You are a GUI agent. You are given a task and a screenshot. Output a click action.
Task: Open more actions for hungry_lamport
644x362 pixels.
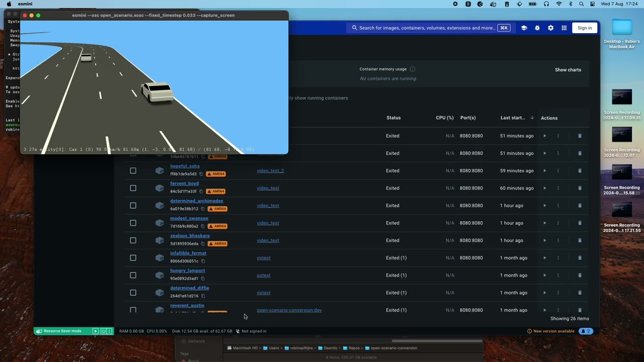click(x=558, y=275)
